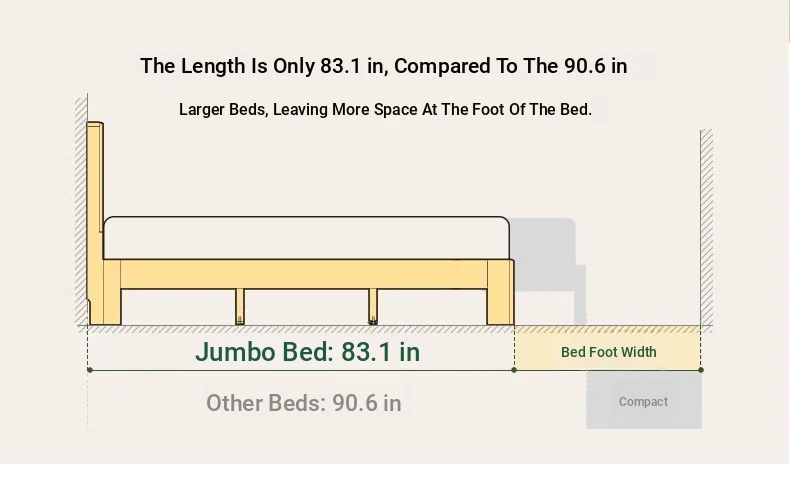Image resolution: width=790 pixels, height=497 pixels.
Task: Click the hatched wall on the left
Action: point(81,210)
